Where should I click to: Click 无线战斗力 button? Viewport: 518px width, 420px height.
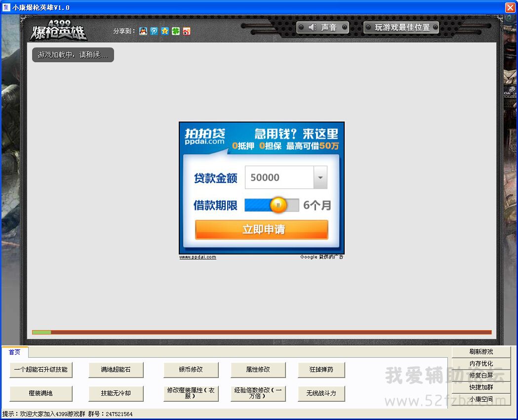[321, 393]
